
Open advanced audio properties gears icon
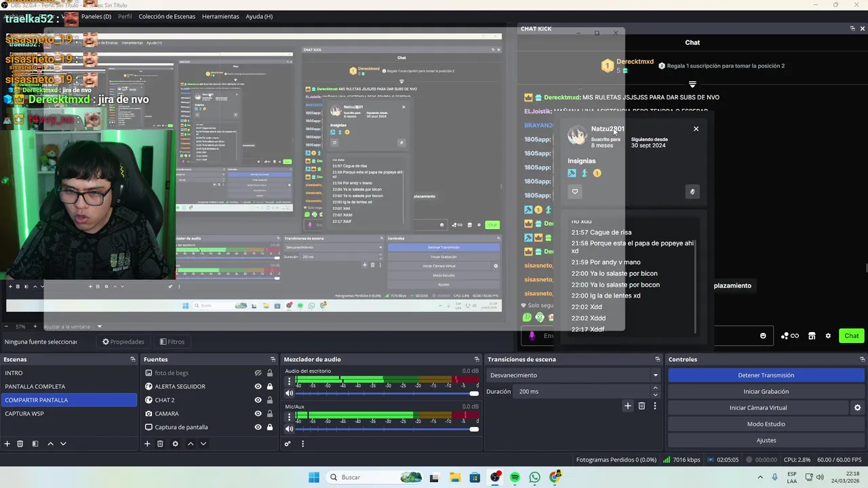tap(288, 444)
